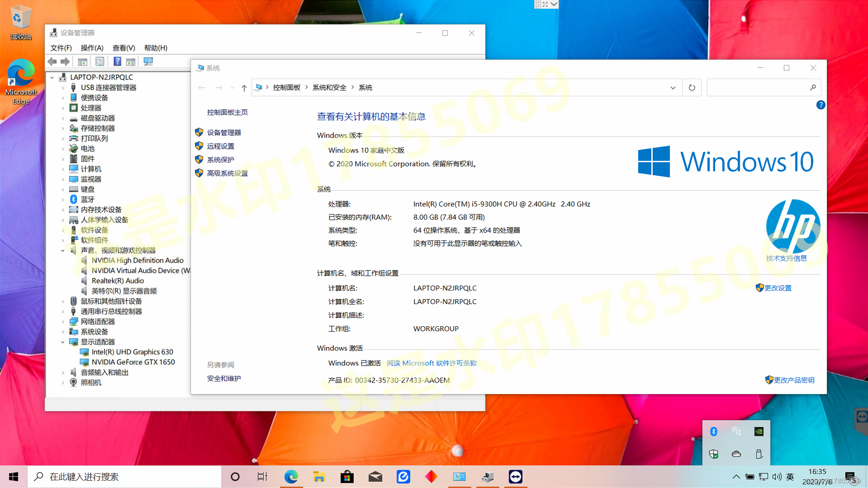Screen dimensions: 868x488
Task: Click the 控制面板 breadcrumb
Action: [286, 88]
